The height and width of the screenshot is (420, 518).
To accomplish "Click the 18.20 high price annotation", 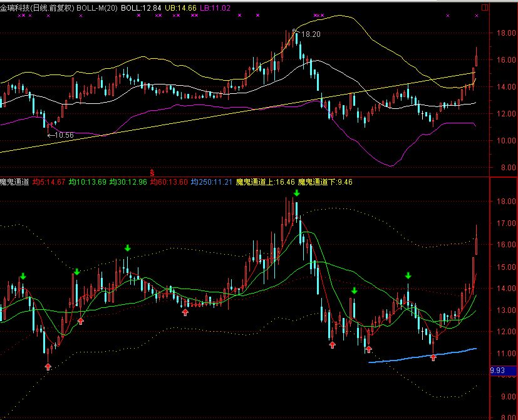I will (311, 34).
